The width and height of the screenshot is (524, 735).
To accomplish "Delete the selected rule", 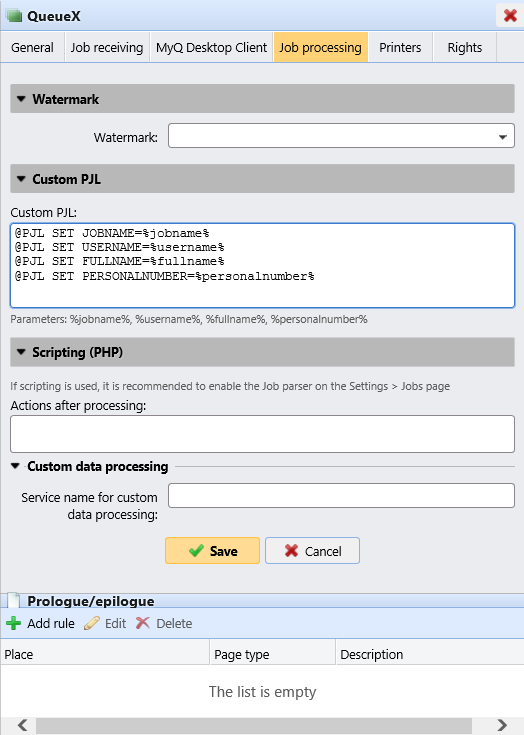I will 164,623.
